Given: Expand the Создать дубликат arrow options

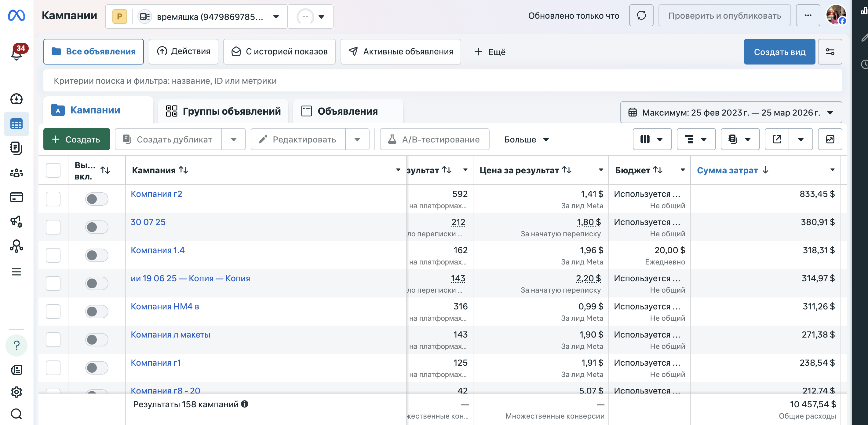Looking at the screenshot, I should coord(234,139).
